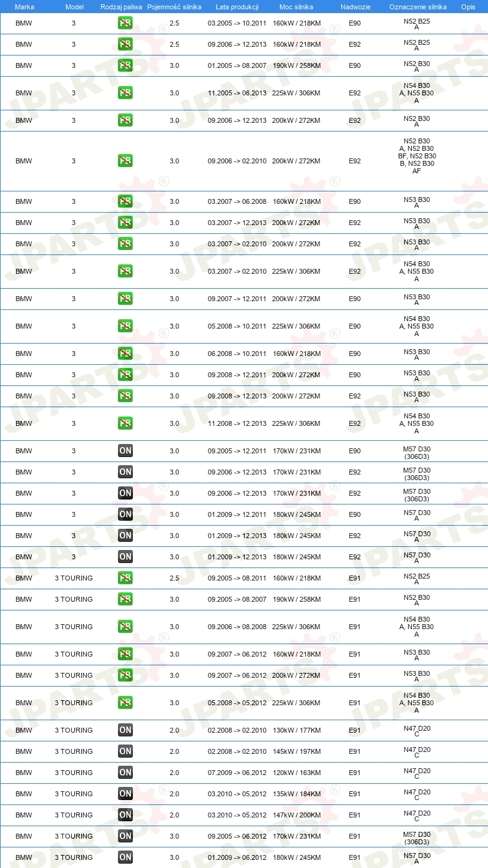Click petrol icon in 06.2008 -> 10.2011 row
The width and height of the screenshot is (488, 868).
click(x=125, y=354)
